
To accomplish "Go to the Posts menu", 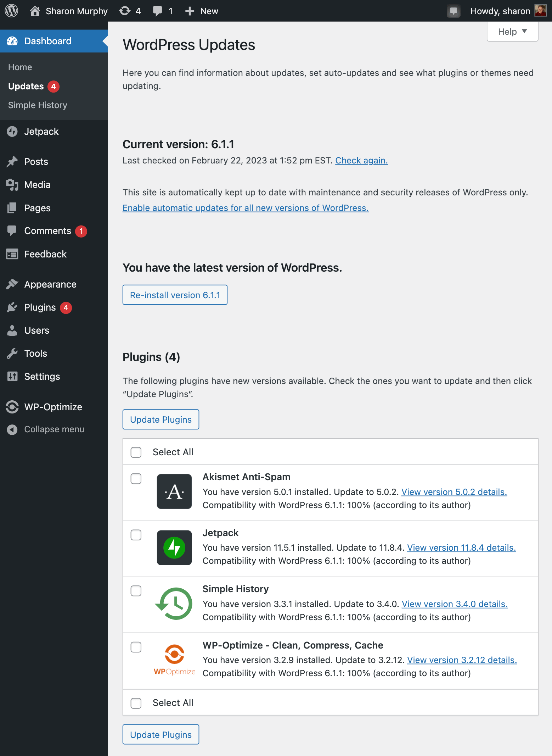I will [x=36, y=162].
